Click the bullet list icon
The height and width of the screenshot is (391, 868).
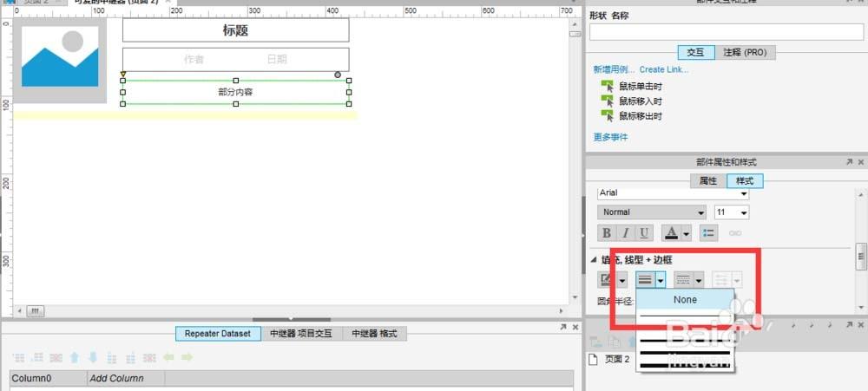[x=709, y=233]
